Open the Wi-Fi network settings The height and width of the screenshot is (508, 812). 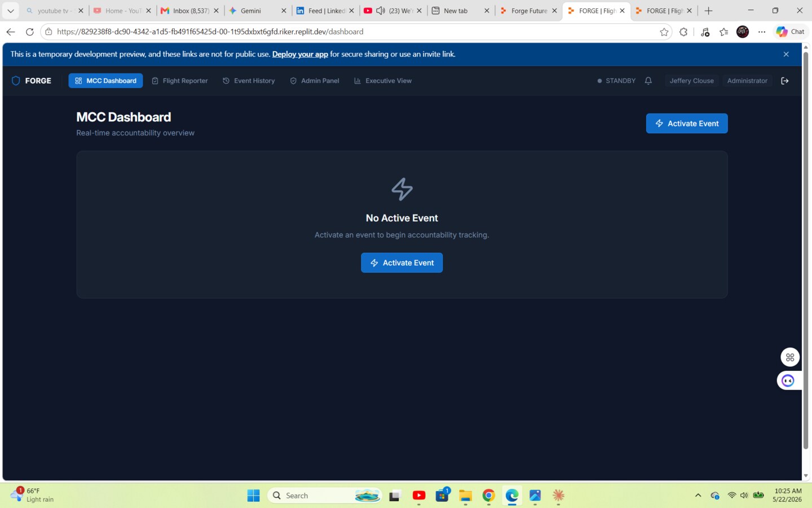coord(732,496)
